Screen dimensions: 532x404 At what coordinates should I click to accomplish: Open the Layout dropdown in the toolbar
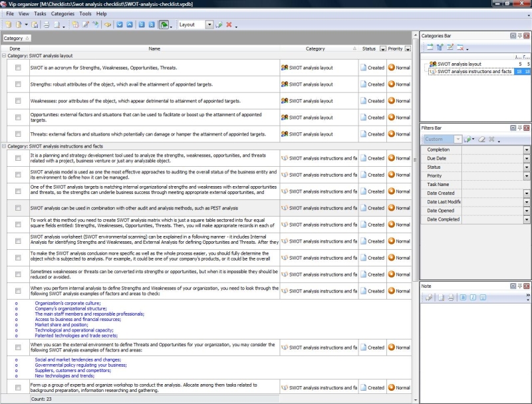click(x=208, y=25)
